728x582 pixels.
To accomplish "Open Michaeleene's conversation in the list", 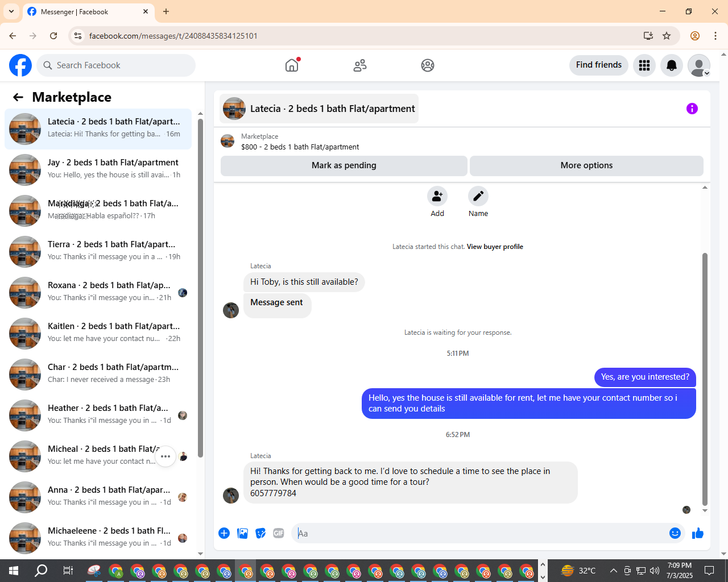I will tap(98, 538).
